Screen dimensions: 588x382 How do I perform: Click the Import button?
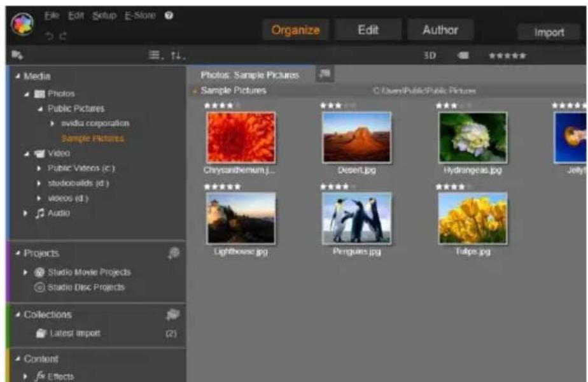(x=549, y=32)
